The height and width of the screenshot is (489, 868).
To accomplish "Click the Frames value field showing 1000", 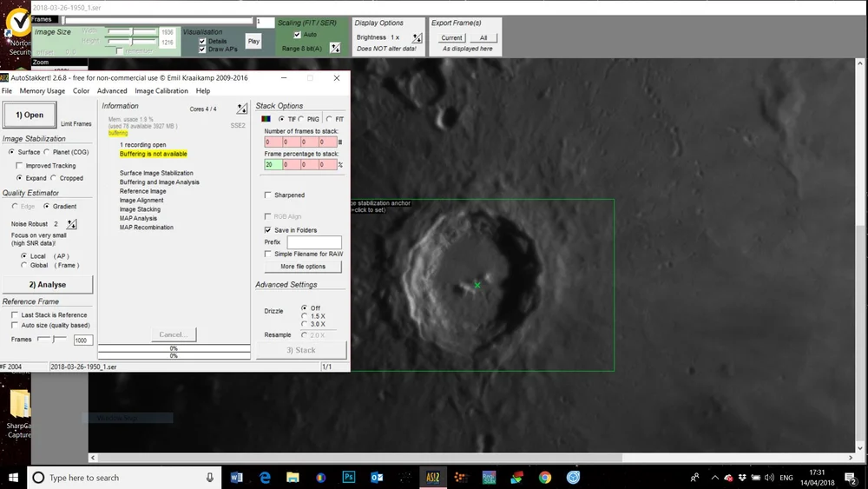I will click(x=83, y=340).
